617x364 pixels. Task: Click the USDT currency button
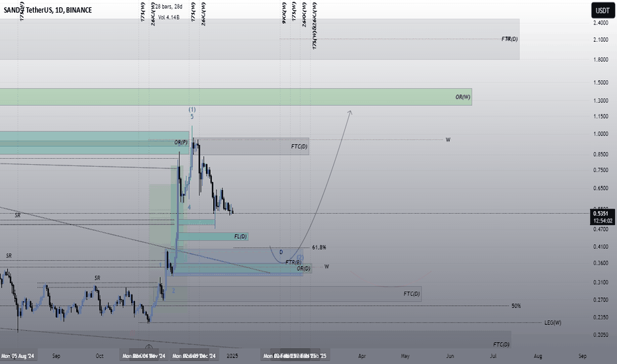(602, 11)
